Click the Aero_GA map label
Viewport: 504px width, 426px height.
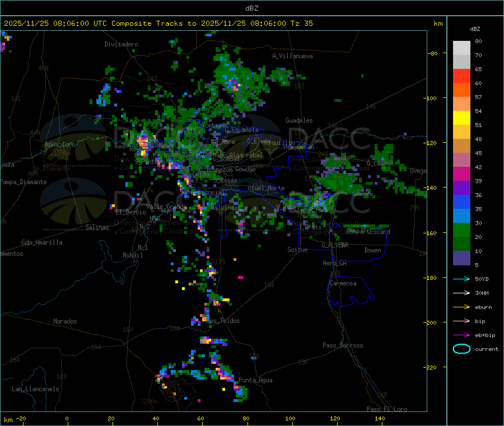click(335, 263)
